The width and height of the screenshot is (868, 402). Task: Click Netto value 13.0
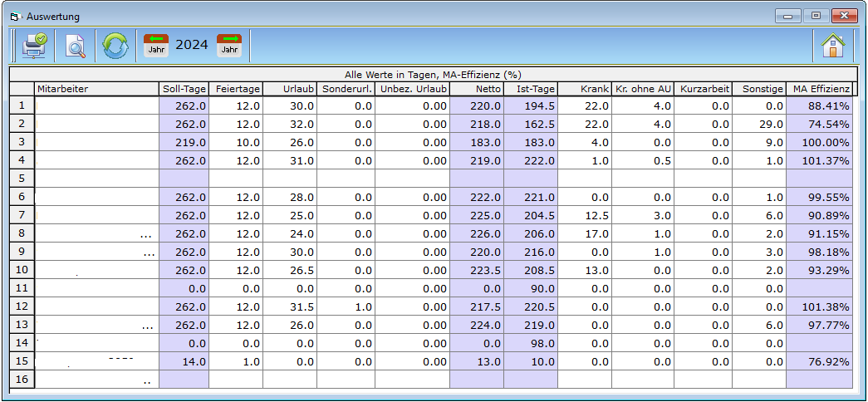tap(477, 361)
